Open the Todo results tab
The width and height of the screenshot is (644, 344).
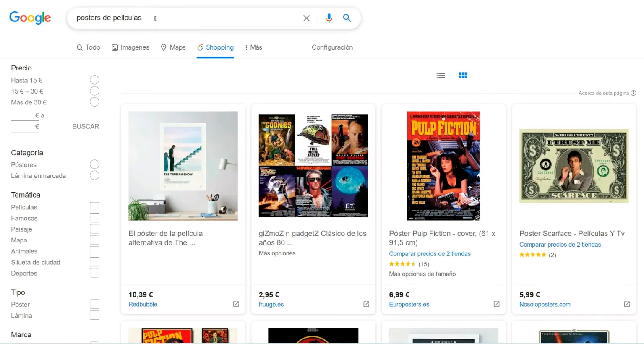pos(89,47)
